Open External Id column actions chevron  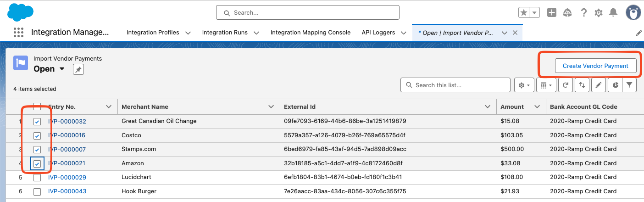(488, 107)
